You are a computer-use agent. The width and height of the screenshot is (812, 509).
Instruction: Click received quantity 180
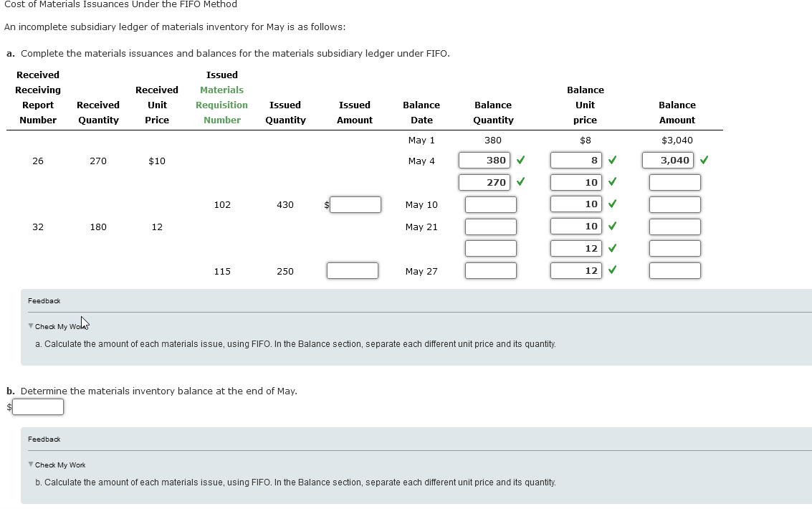coord(98,227)
